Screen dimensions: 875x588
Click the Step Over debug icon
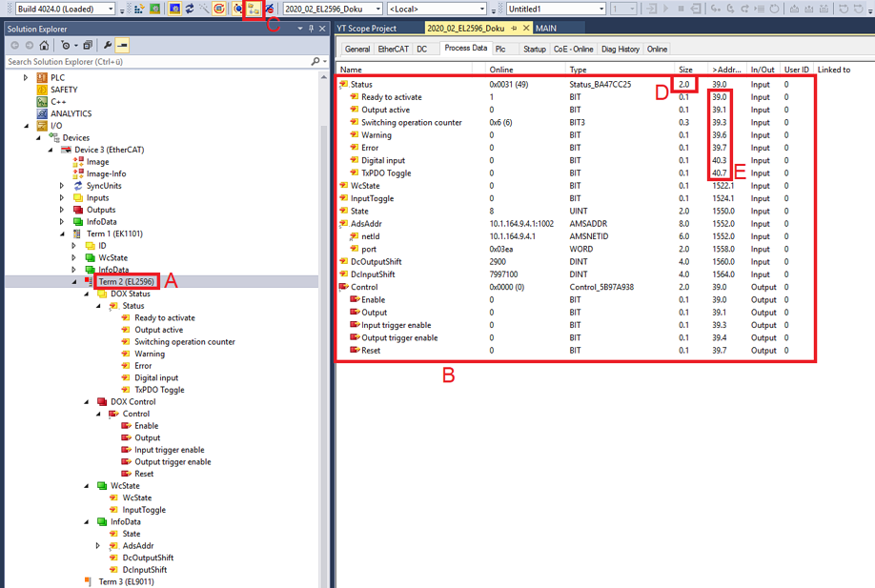tap(730, 9)
